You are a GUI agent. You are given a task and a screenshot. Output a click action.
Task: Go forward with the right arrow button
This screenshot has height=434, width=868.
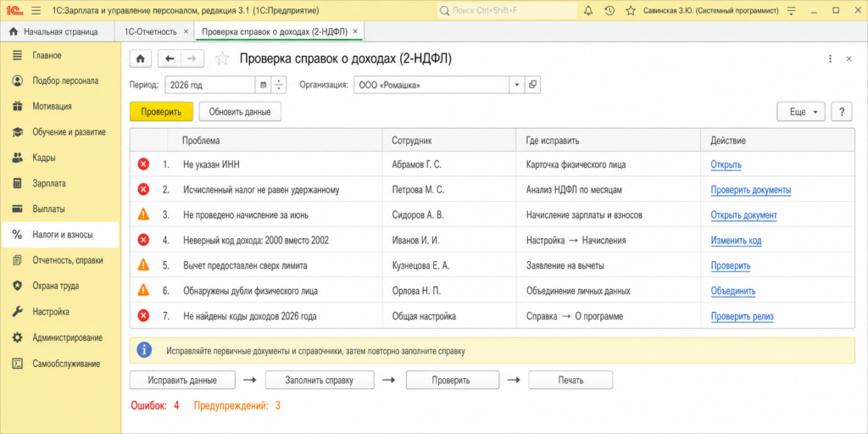[192, 58]
